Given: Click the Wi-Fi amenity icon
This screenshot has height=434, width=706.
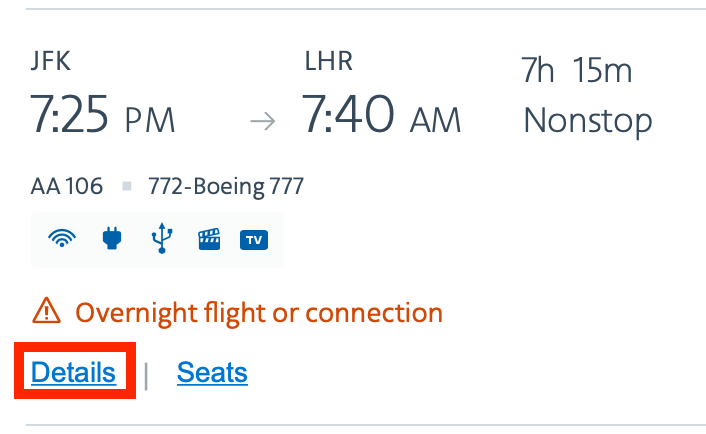Looking at the screenshot, I should (64, 240).
